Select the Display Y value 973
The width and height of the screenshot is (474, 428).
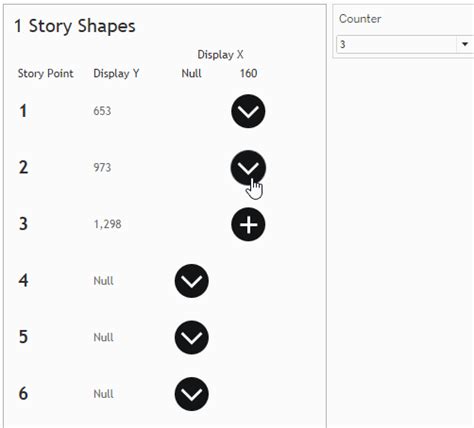click(x=102, y=167)
